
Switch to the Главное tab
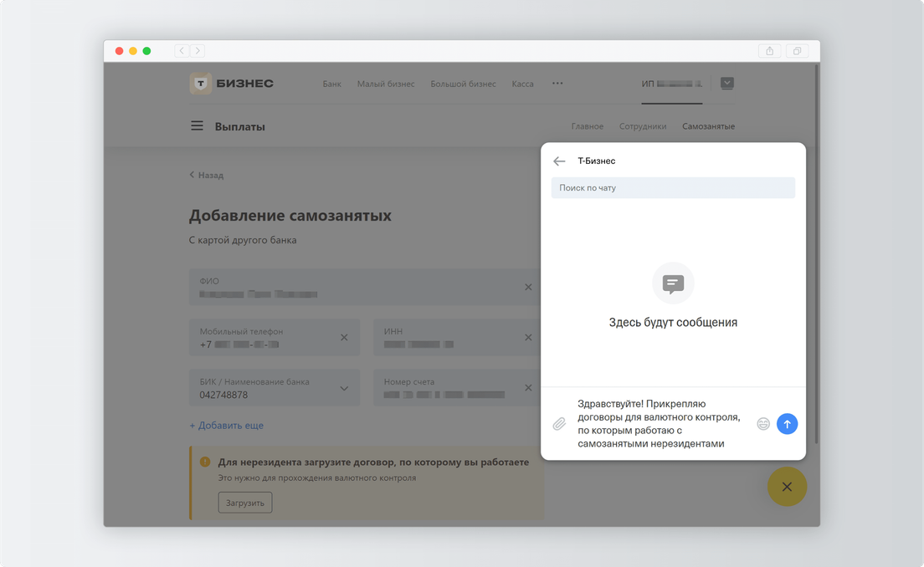pos(587,126)
